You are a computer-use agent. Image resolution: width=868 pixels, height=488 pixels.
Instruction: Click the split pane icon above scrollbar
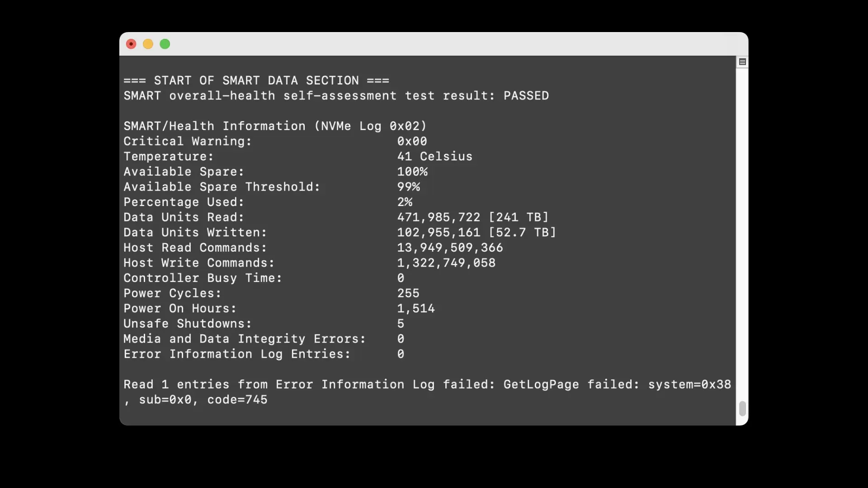coord(742,62)
